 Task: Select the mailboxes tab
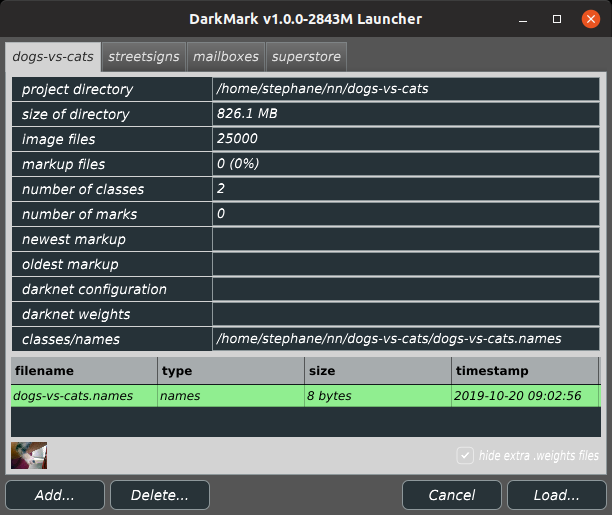pos(226,57)
